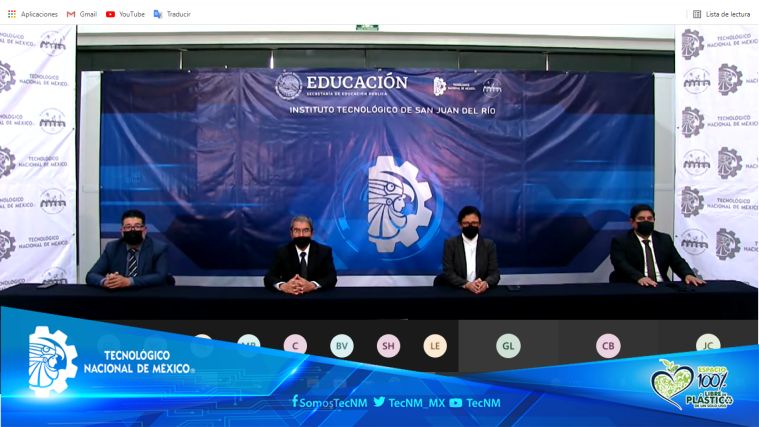759x427 pixels.
Task: Select the SH participant avatar
Action: tap(388, 346)
